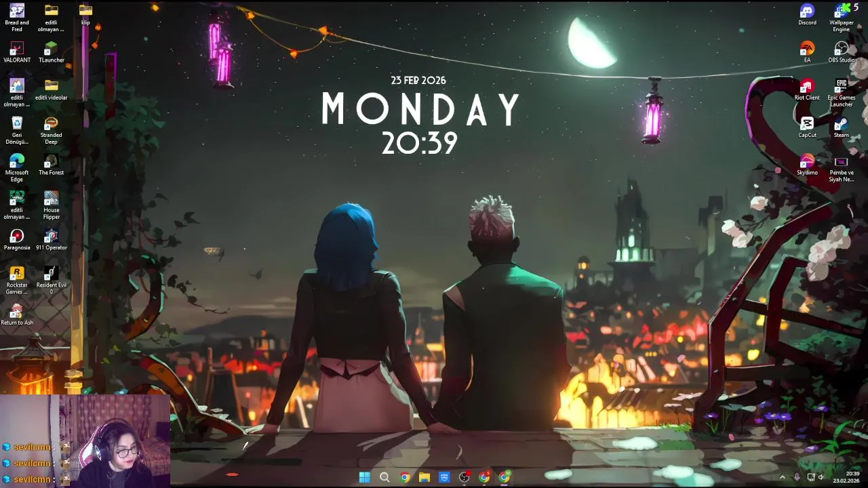Viewport: 868px width, 488px height.
Task: Open the EA app shortcut
Action: tap(807, 53)
